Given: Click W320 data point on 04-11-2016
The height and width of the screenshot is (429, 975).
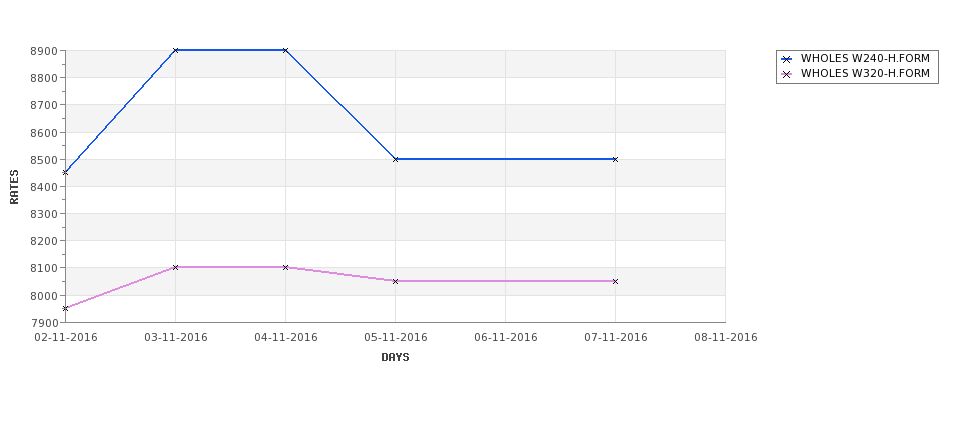Looking at the screenshot, I should click(285, 267).
